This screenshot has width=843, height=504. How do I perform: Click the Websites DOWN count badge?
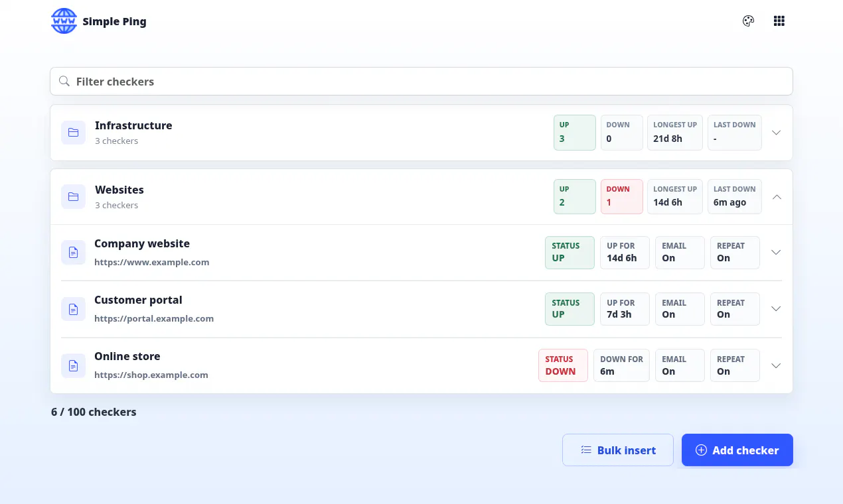622,196
